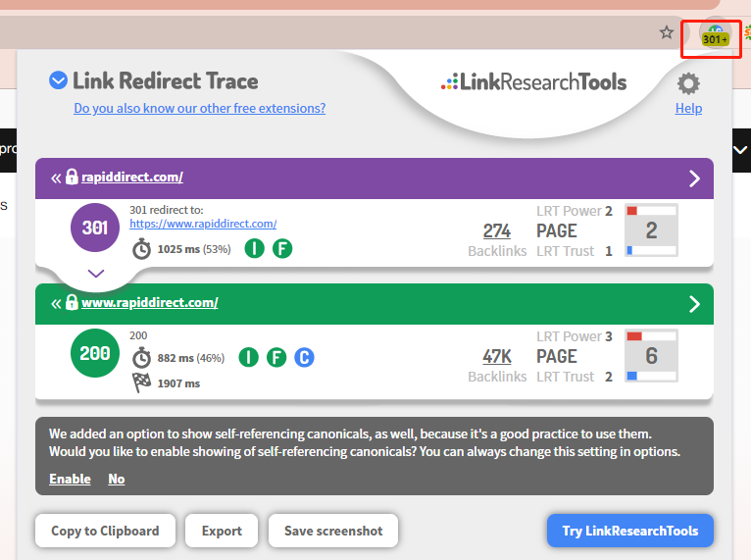This screenshot has height=560, width=751.
Task: Click the lock icon in the purple rapiddirect.com bar
Action: [72, 177]
